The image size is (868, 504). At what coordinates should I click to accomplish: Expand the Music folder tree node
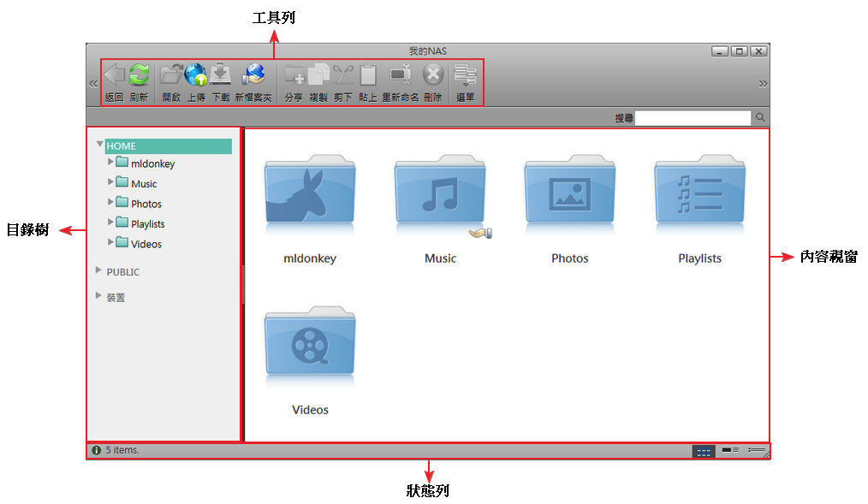[110, 181]
